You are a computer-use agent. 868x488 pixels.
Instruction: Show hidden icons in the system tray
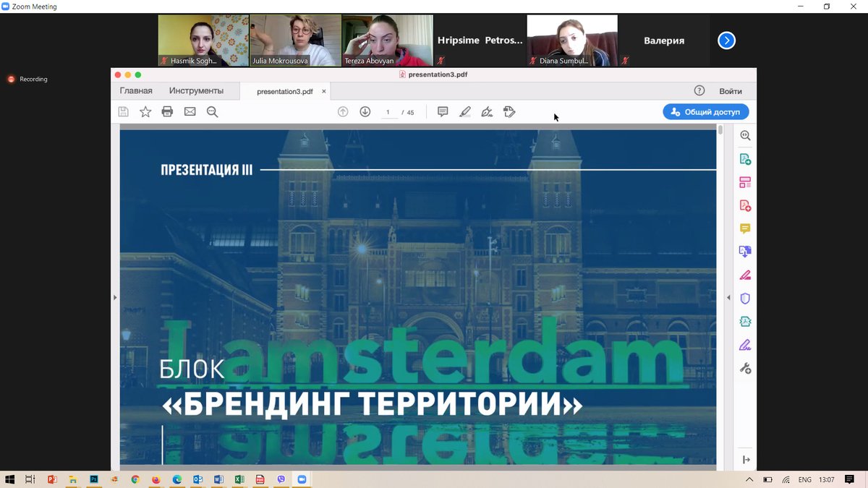point(749,480)
